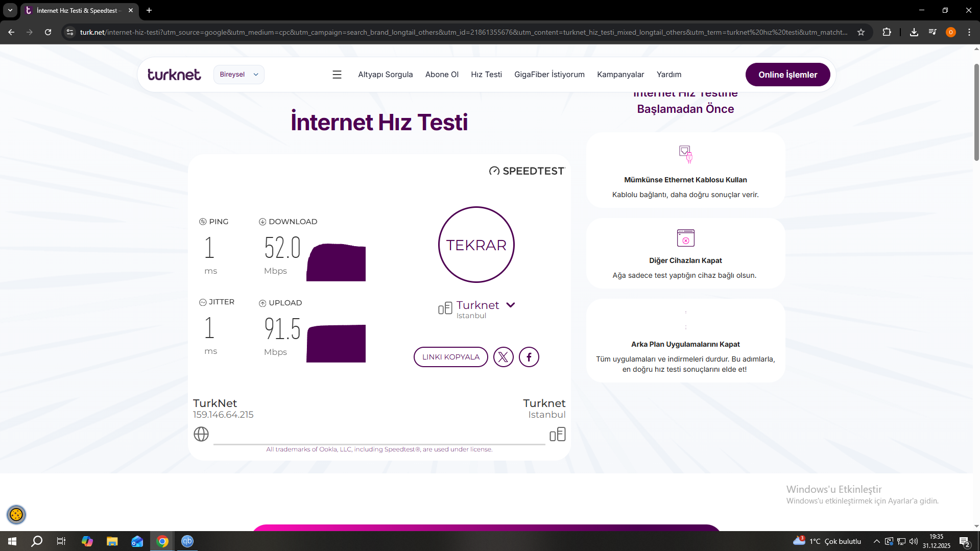This screenshot has height=551, width=980.
Task: Open a new browser tab
Action: click(x=149, y=10)
